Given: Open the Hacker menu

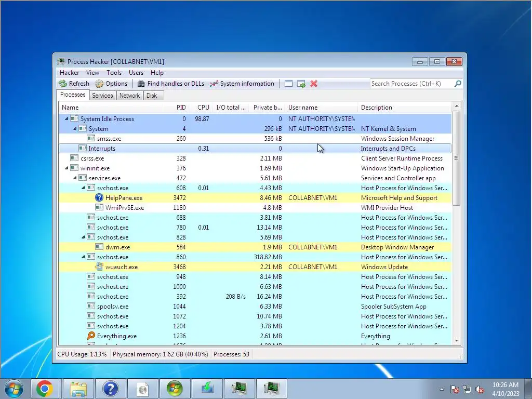Looking at the screenshot, I should (69, 73).
